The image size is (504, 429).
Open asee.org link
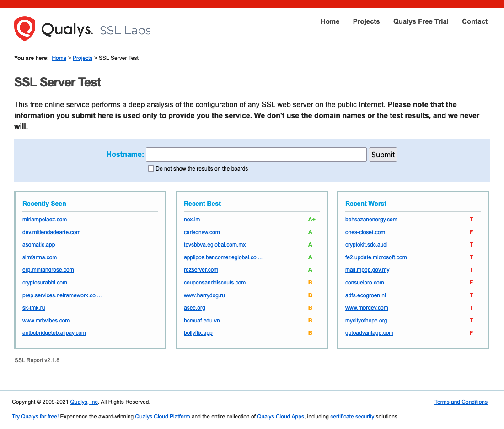pyautogui.click(x=194, y=308)
